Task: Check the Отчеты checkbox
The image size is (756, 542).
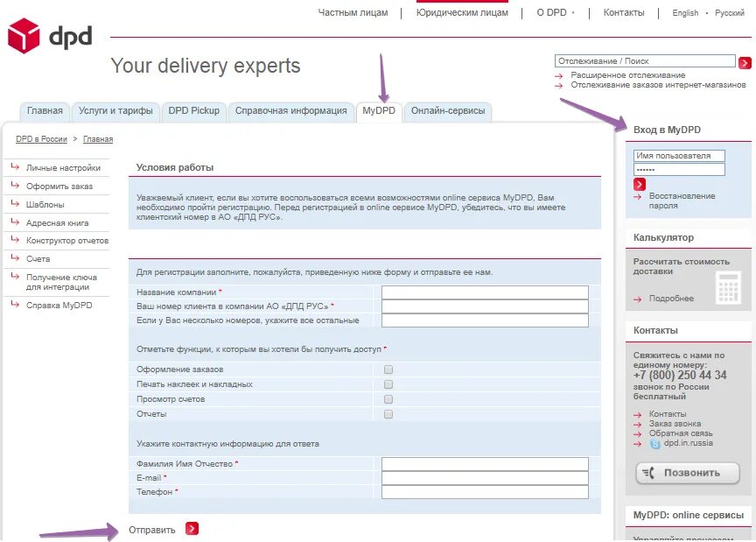Action: click(x=388, y=414)
